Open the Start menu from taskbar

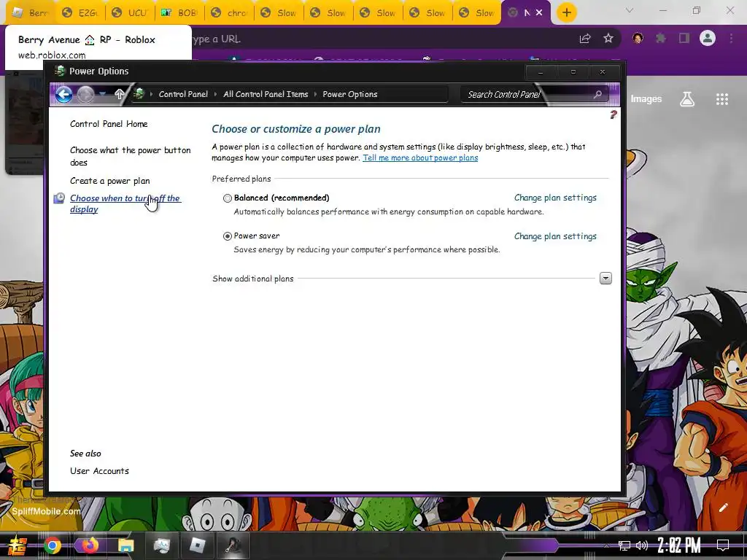[x=18, y=545]
